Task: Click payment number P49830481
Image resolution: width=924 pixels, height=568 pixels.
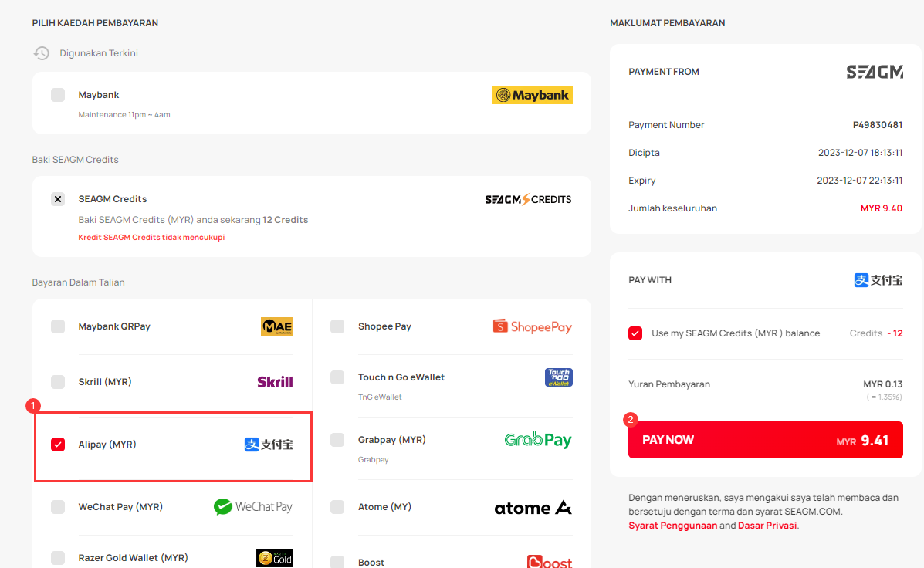Action: (878, 125)
